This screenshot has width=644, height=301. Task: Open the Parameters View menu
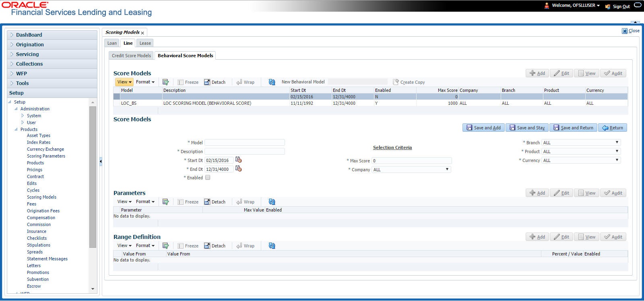click(124, 201)
